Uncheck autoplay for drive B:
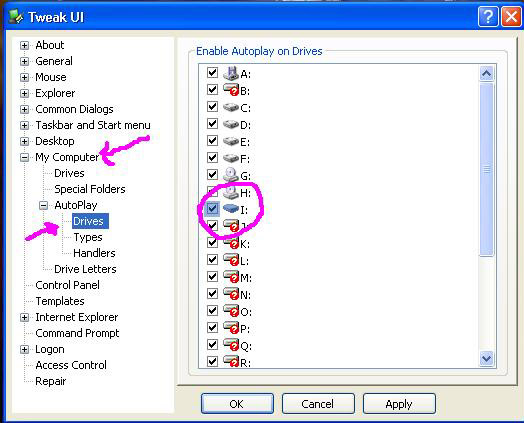 coord(213,90)
